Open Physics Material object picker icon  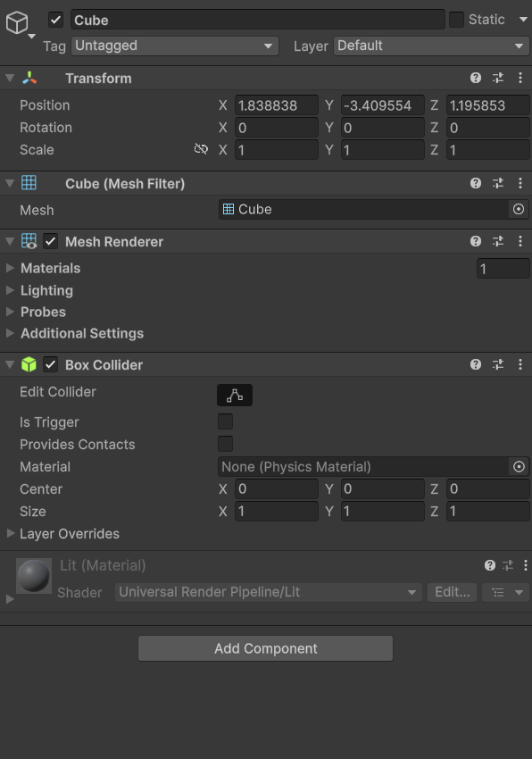point(519,467)
